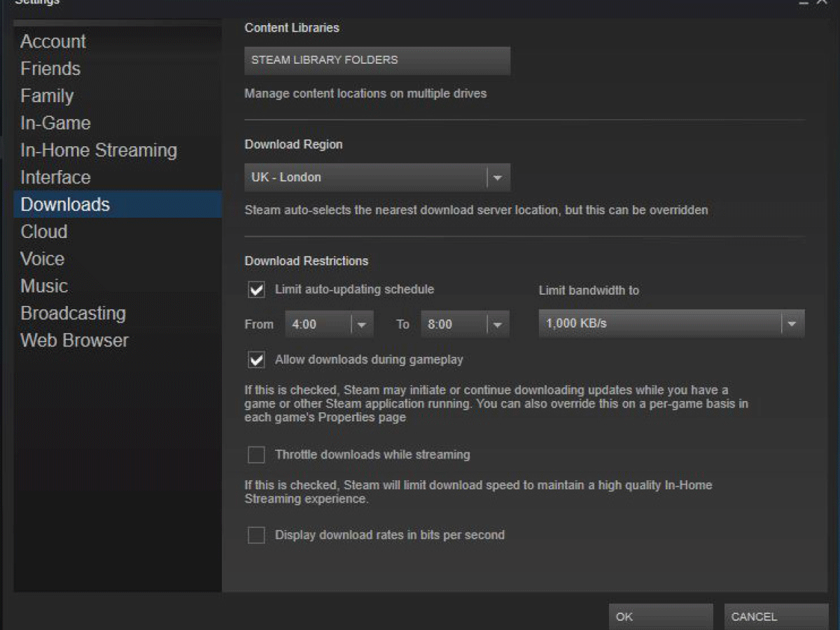Click the Steam Library Folders button
The height and width of the screenshot is (630, 840).
tap(377, 60)
